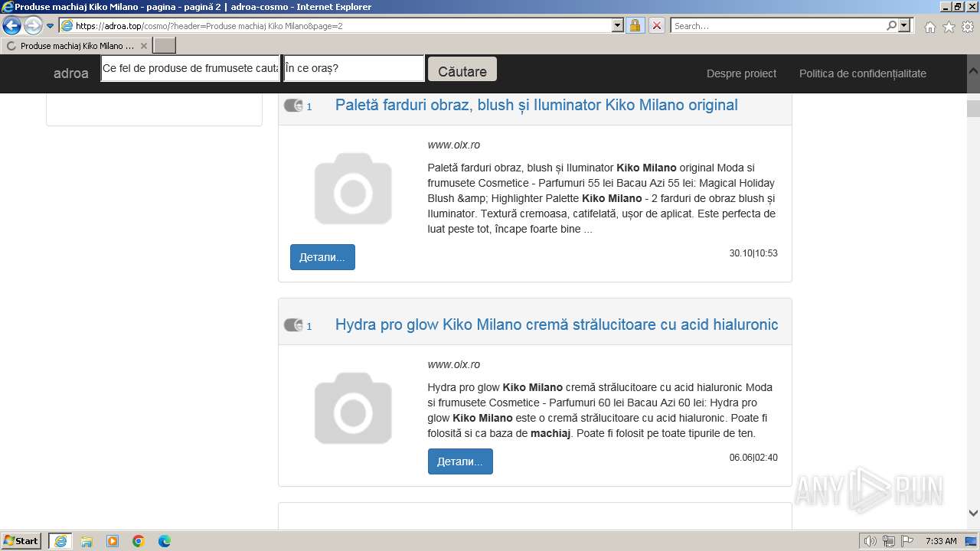Open the Despre proiect menu link
The width and height of the screenshot is (980, 551).
[x=741, y=73]
